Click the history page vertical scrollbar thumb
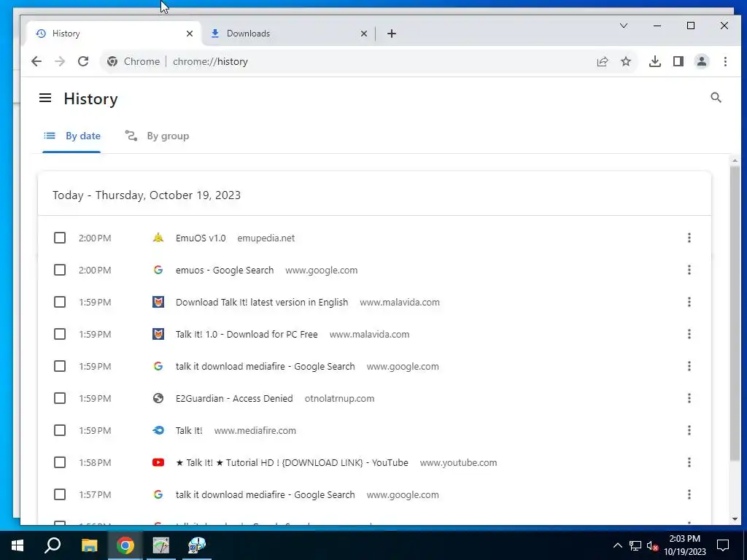This screenshot has height=560, width=747. pyautogui.click(x=735, y=314)
